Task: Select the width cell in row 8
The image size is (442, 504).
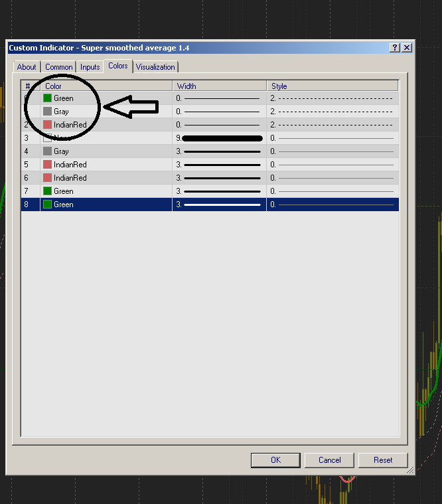Action: coord(220,205)
